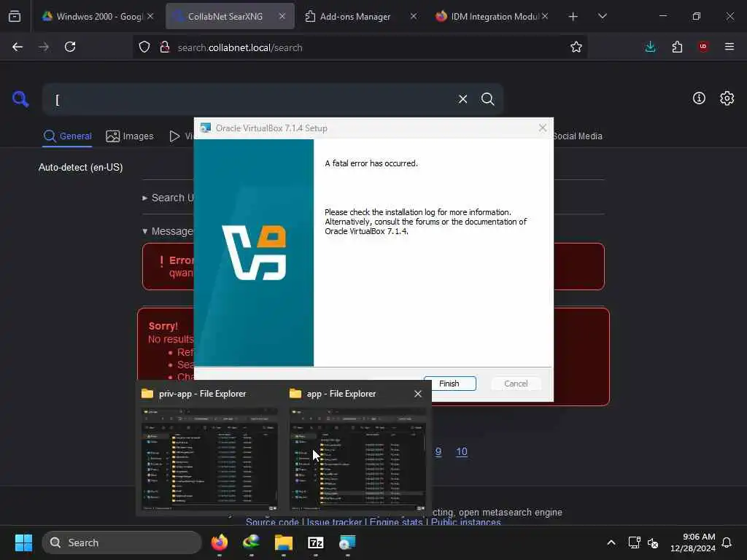
Task: Go to results page 9
Action: [438, 452]
